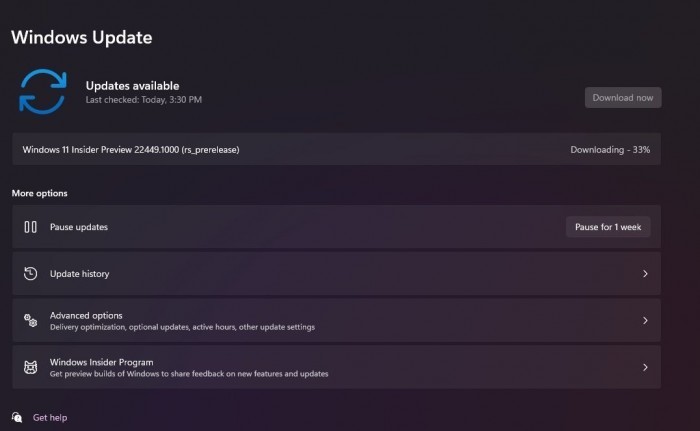Click the Updates available status heading
The width and height of the screenshot is (700, 431).
[x=132, y=85]
